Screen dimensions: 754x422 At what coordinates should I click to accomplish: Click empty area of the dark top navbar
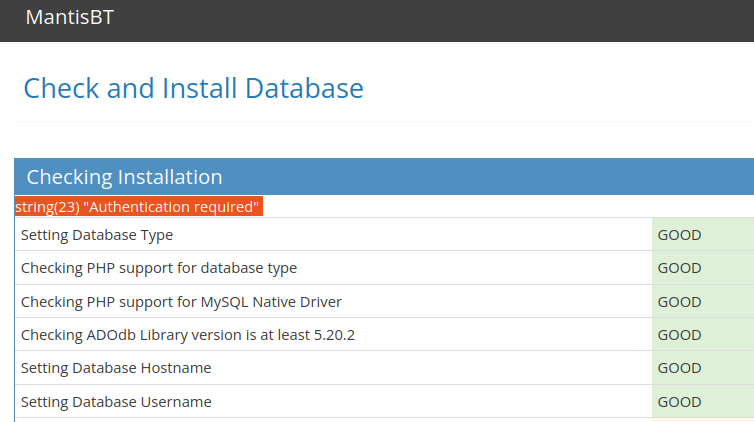coord(450,20)
